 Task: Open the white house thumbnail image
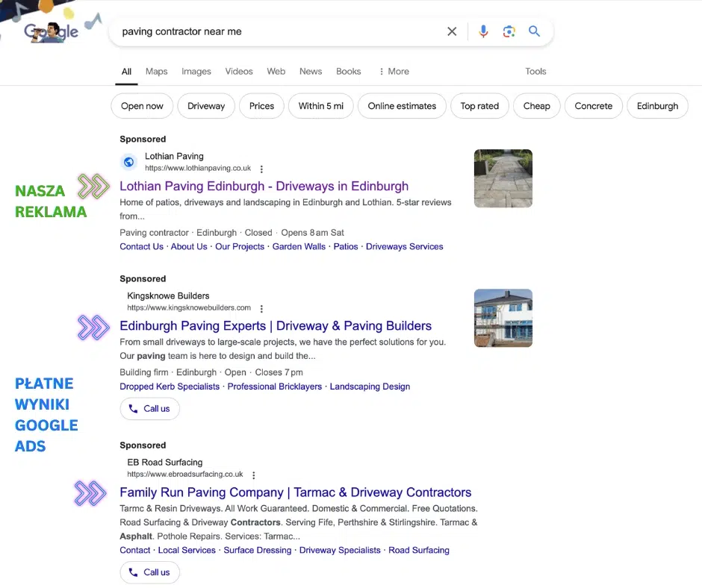point(503,318)
